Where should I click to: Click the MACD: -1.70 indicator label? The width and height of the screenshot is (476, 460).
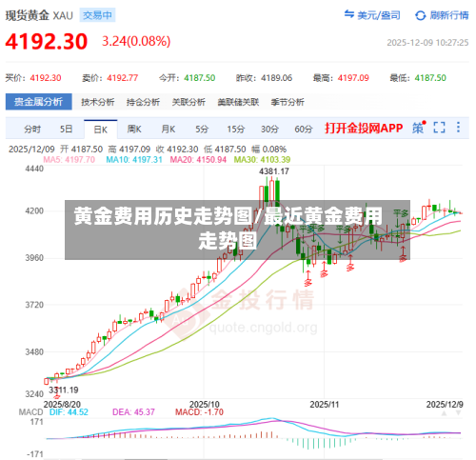click(199, 412)
